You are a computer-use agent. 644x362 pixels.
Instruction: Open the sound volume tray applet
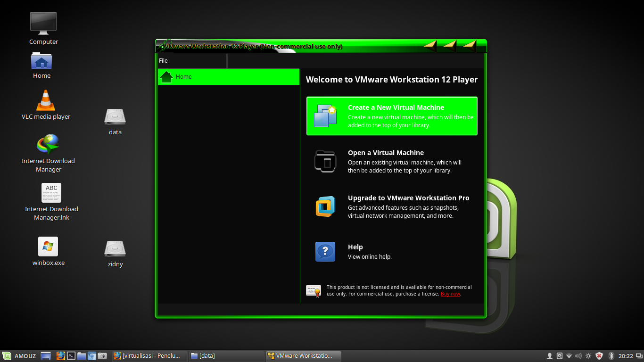click(x=578, y=356)
